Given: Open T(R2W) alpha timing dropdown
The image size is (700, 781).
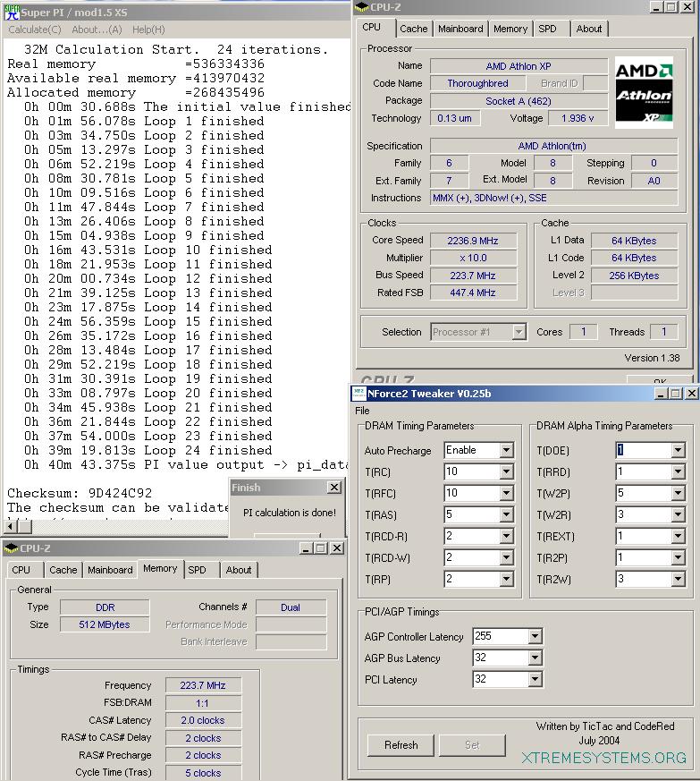Looking at the screenshot, I should click(x=678, y=579).
